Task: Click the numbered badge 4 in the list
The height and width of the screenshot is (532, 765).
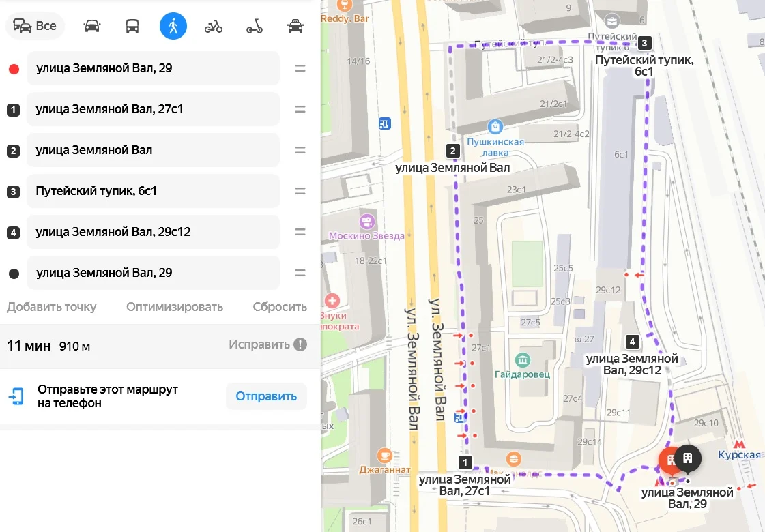Action: coord(13,233)
